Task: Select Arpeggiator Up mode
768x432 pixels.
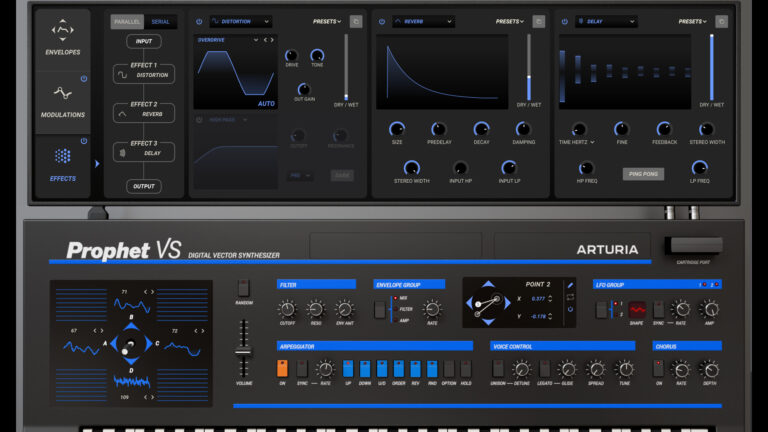Action: (x=348, y=368)
